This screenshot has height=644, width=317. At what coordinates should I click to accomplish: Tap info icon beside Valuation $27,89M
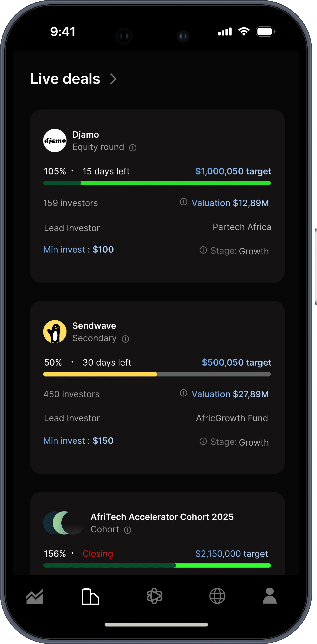click(x=183, y=393)
